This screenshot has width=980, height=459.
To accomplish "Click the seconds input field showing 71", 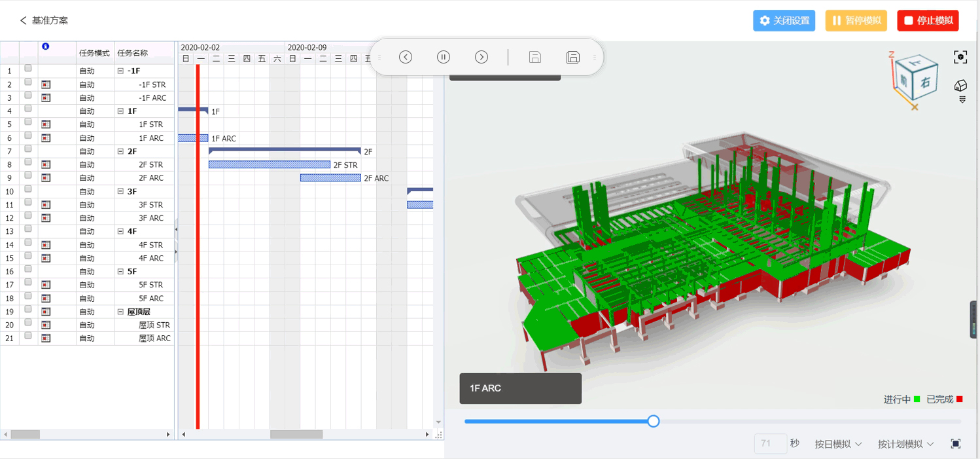I will pyautogui.click(x=770, y=444).
